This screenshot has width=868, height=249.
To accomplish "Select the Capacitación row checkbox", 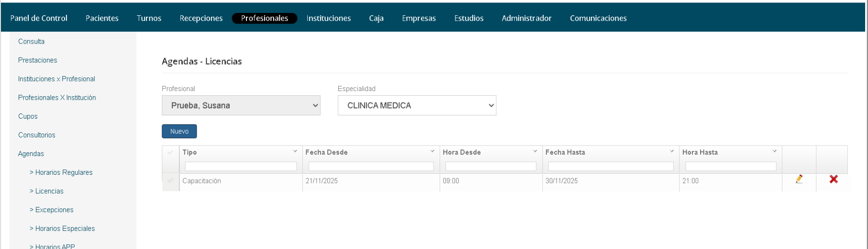I will click(x=170, y=181).
